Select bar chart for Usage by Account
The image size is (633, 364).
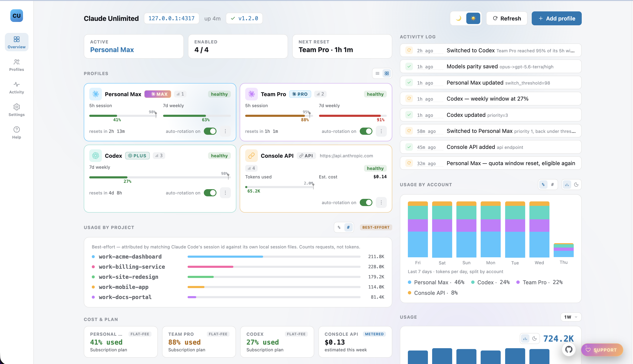tap(567, 185)
